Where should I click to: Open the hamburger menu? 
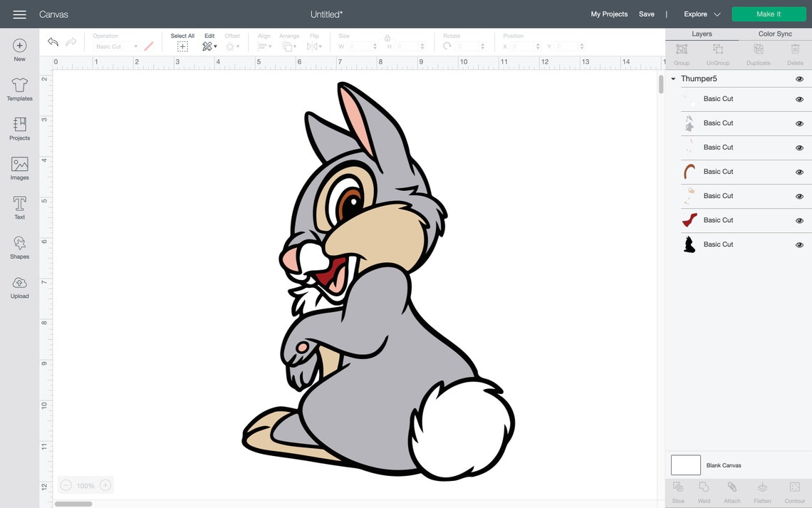[x=19, y=13]
